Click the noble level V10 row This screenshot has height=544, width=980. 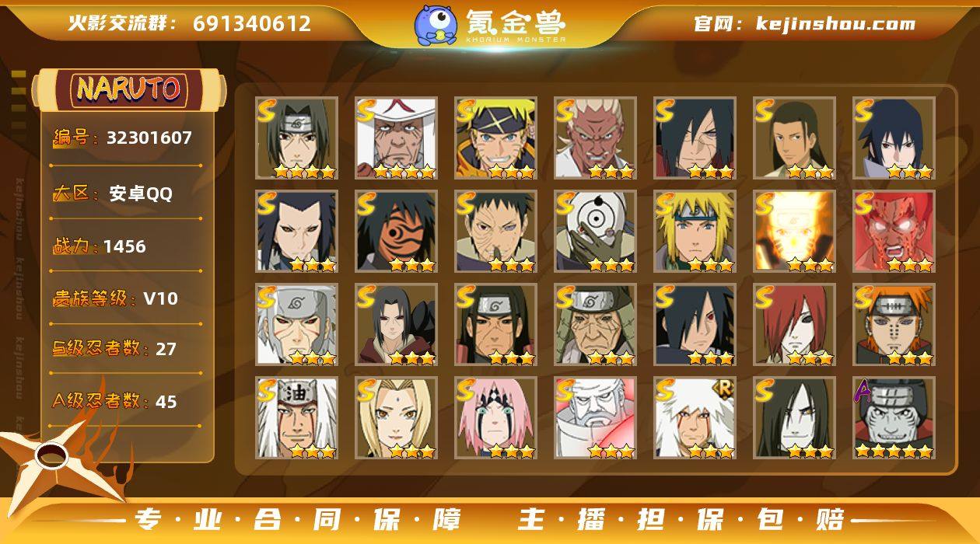pos(115,298)
